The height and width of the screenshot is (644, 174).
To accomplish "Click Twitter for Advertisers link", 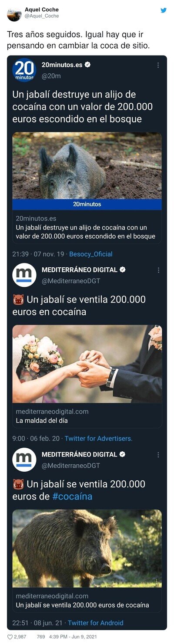I will pos(99,439).
